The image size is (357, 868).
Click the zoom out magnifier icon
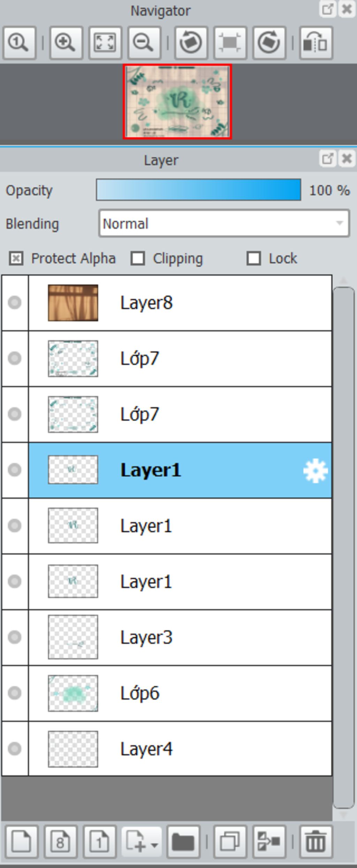[144, 43]
